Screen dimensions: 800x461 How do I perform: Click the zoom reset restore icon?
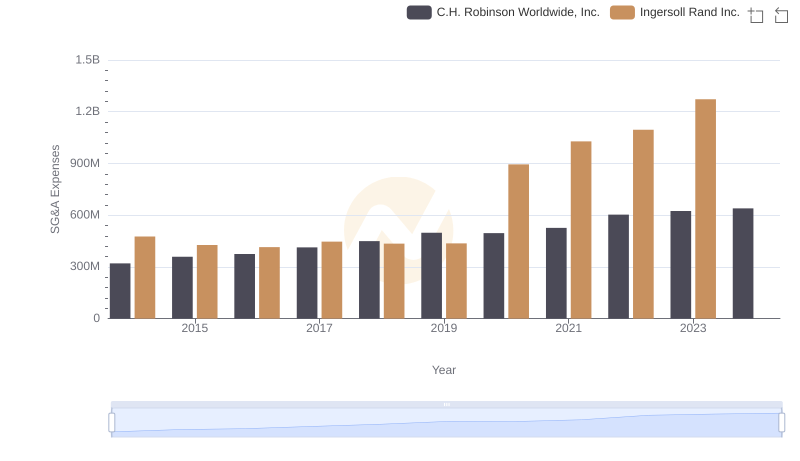781,15
